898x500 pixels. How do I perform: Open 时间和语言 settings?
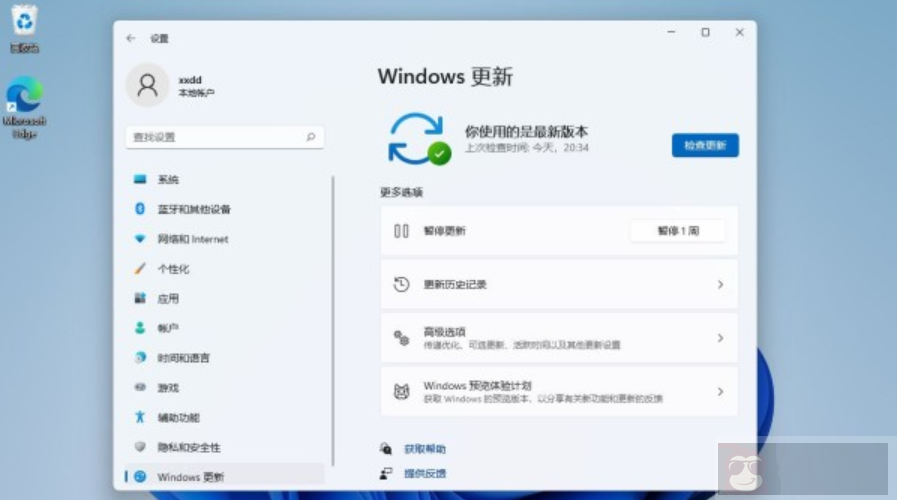click(223, 358)
